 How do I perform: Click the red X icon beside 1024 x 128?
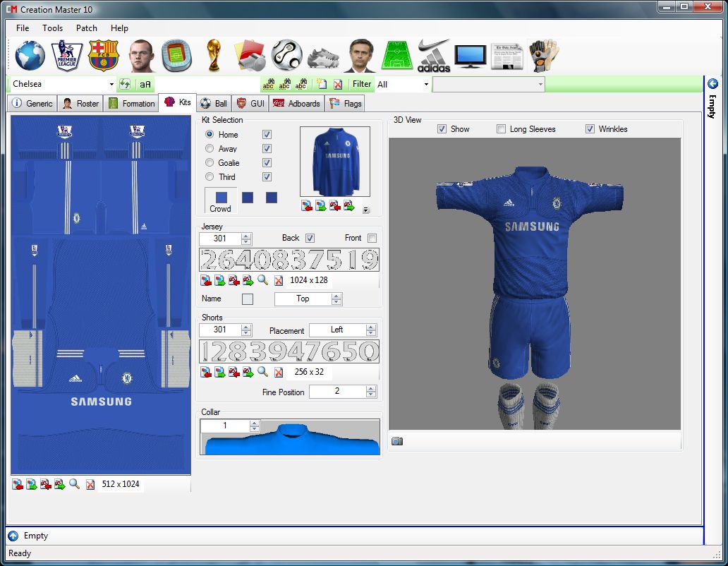[279, 280]
